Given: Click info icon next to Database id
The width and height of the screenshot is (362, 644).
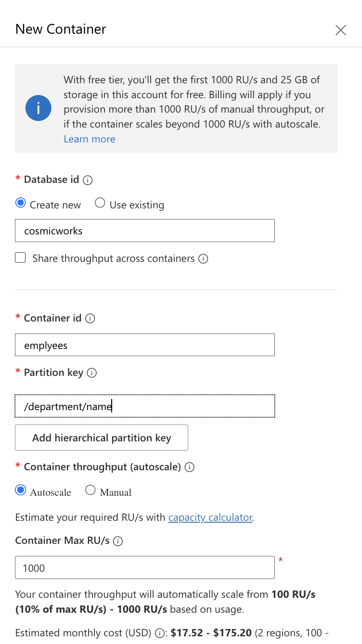Looking at the screenshot, I should pos(88,180).
